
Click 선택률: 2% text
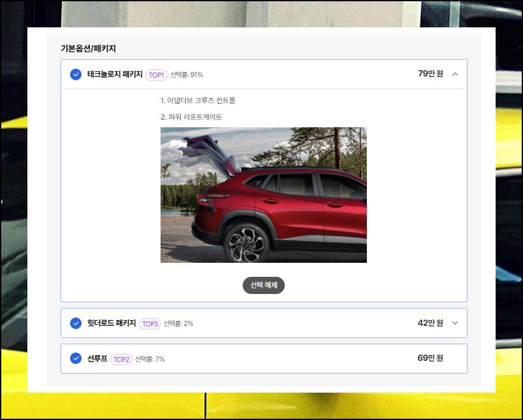[x=178, y=323]
